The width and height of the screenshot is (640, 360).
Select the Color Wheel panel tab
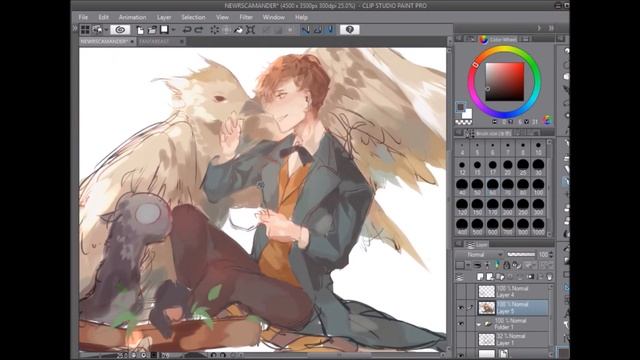pos(499,39)
